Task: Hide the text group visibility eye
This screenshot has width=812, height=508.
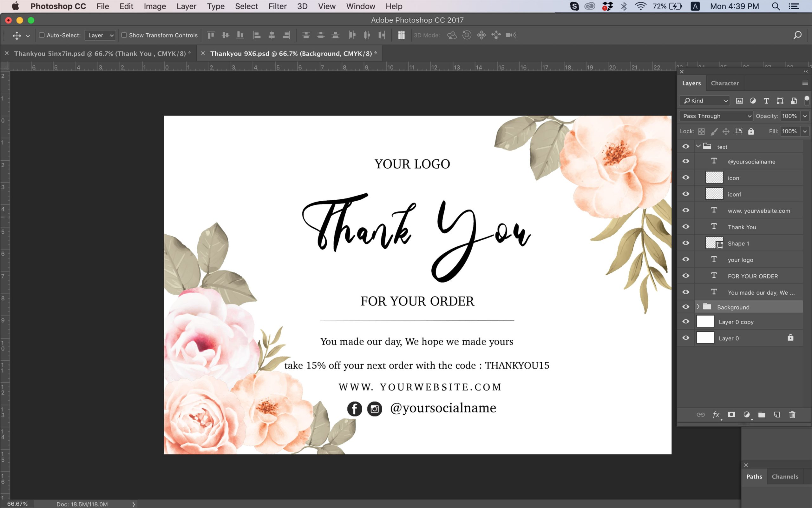Action: pos(686,146)
